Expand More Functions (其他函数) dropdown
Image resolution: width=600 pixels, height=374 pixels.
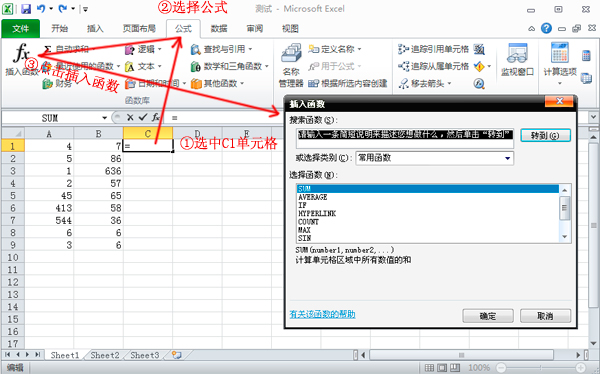[242, 83]
